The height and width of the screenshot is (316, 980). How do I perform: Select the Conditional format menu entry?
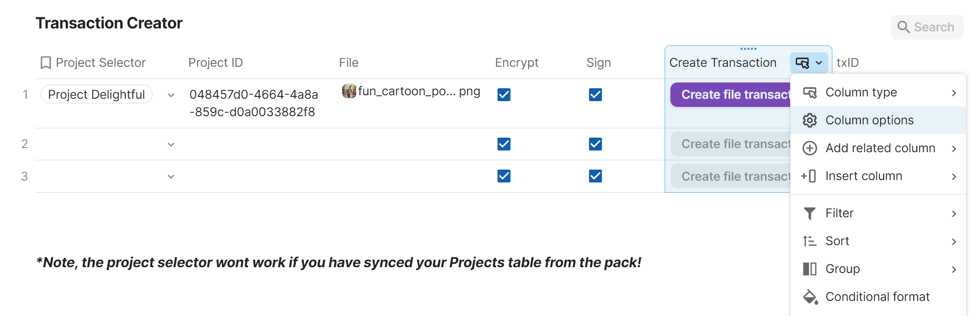877,297
